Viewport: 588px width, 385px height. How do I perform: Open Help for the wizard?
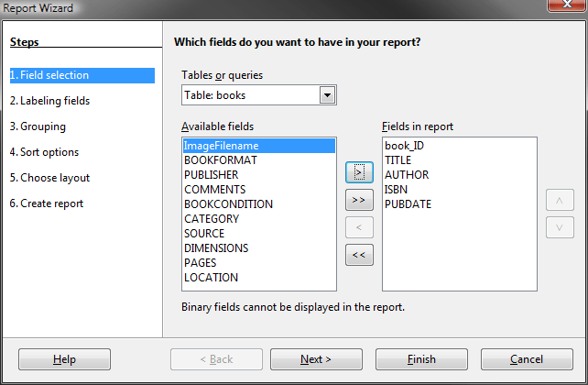click(x=64, y=359)
